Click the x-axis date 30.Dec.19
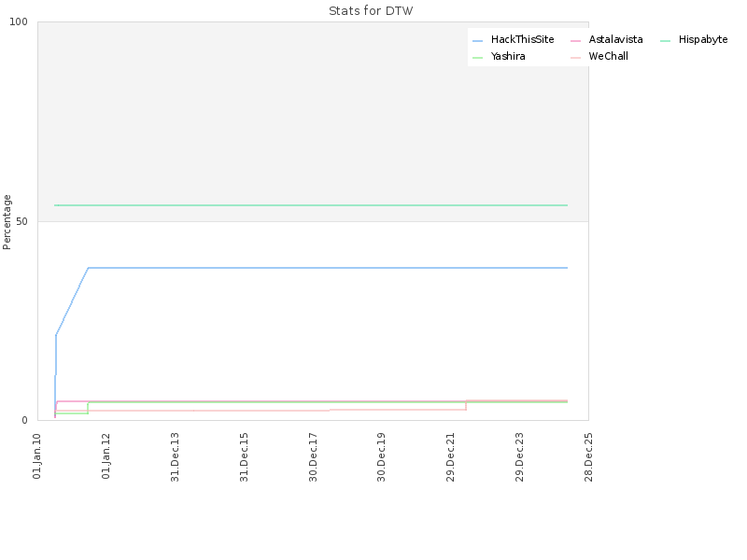747x560 pixels. pyautogui.click(x=381, y=457)
